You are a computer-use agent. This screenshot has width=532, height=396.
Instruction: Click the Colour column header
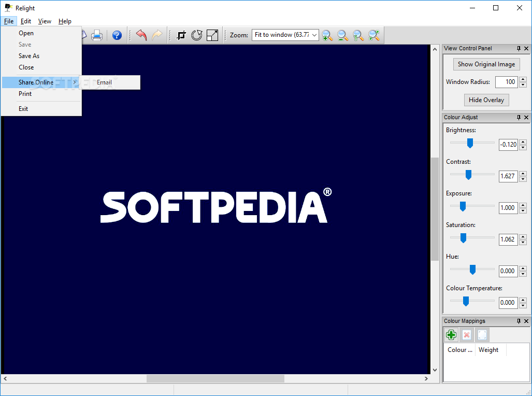[x=459, y=350]
